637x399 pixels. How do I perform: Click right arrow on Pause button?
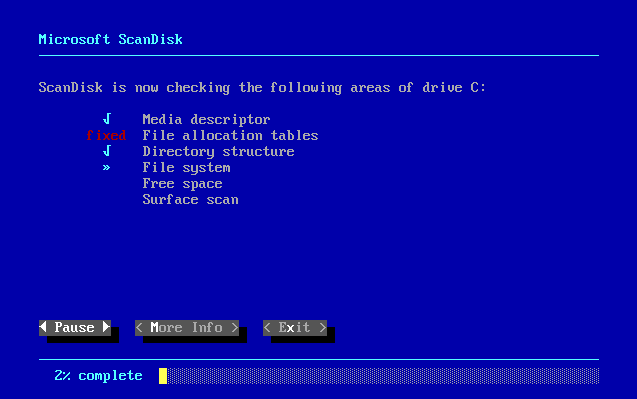click(106, 327)
